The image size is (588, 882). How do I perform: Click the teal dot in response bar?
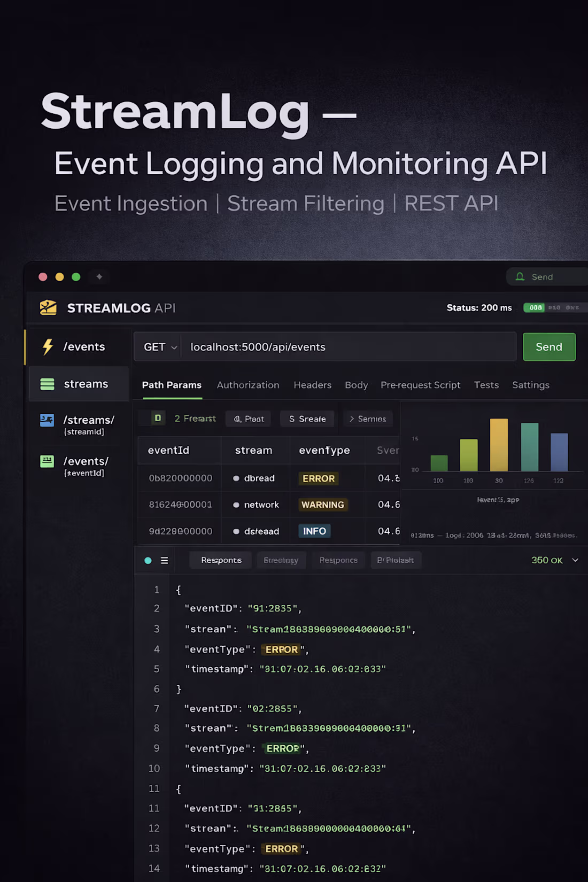pos(148,560)
